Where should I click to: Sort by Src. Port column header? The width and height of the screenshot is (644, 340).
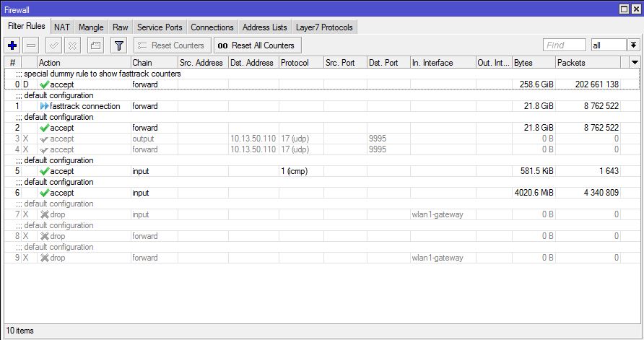click(345, 62)
